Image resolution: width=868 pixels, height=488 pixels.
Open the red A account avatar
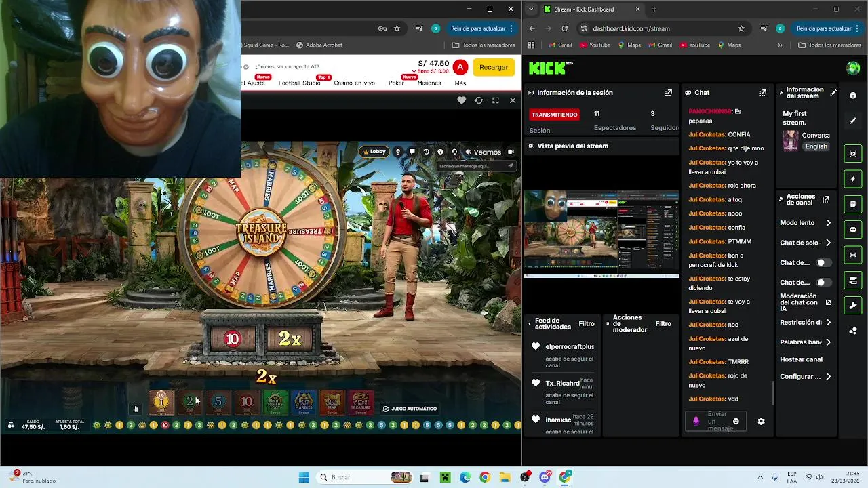[x=460, y=67]
